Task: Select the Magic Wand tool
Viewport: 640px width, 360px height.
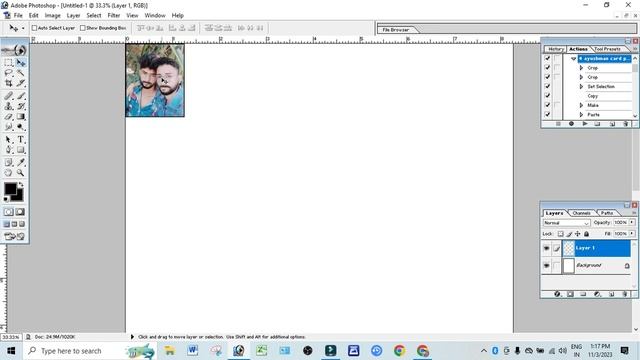Action: [x=21, y=73]
